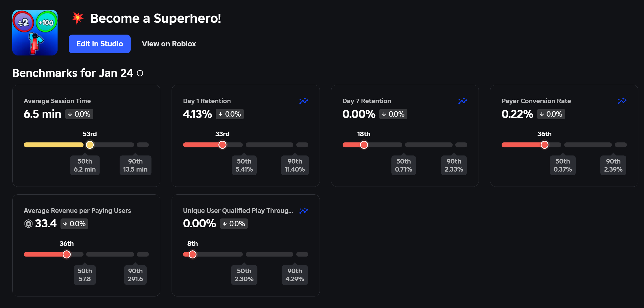Open View on Roblox link
This screenshot has width=644, height=308.
[x=169, y=44]
